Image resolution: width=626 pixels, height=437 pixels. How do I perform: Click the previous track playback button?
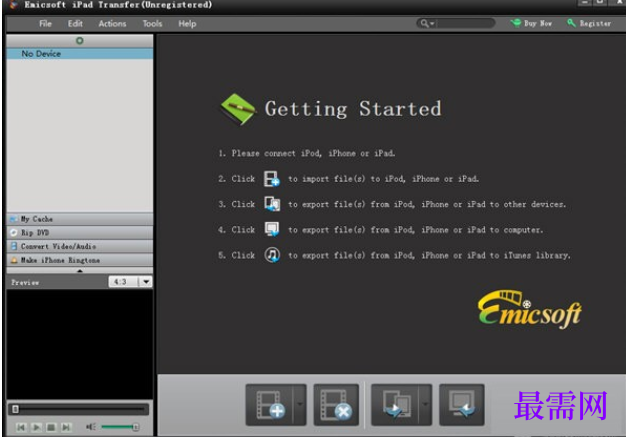pyautogui.click(x=21, y=427)
